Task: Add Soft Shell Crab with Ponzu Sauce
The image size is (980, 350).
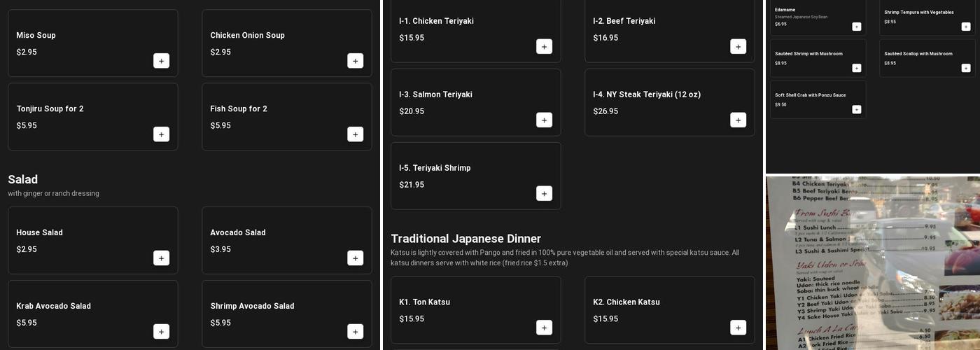Action: pos(856,109)
